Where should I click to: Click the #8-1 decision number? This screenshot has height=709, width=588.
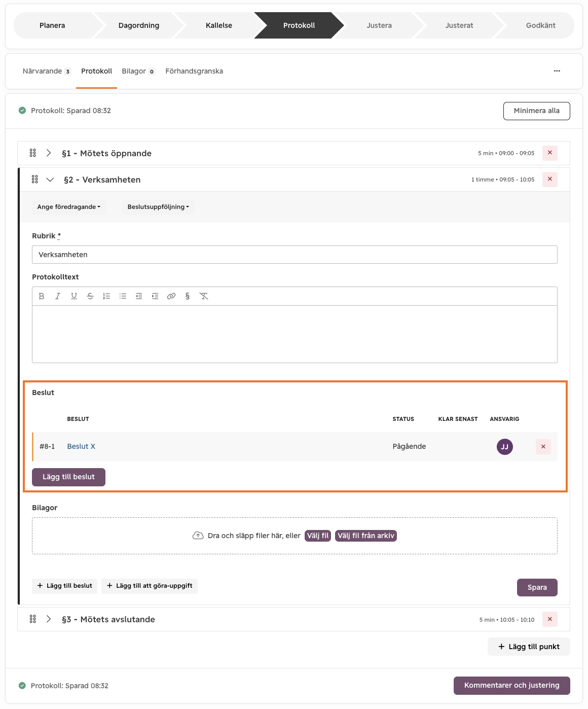click(47, 446)
